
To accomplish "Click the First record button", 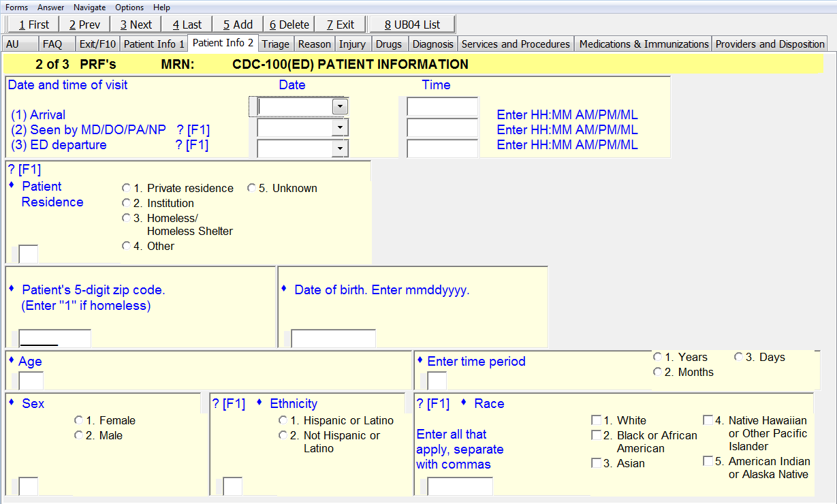I will pyautogui.click(x=33, y=25).
